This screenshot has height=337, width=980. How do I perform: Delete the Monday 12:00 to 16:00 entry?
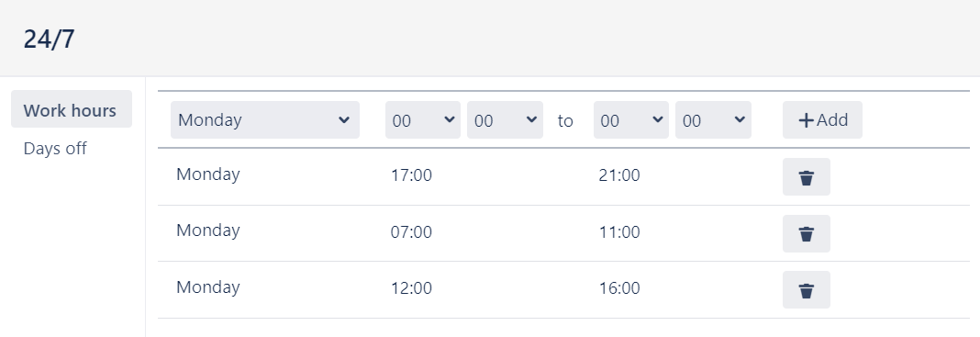click(807, 290)
